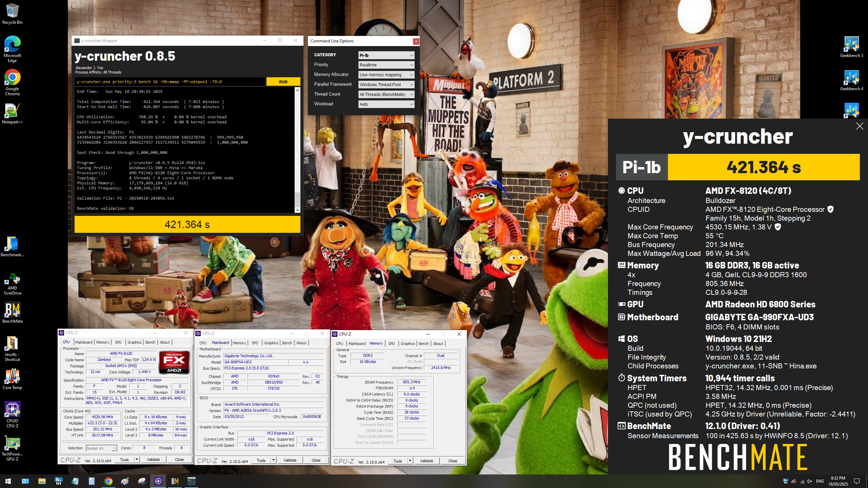Open the Thread Count dropdown

386,95
